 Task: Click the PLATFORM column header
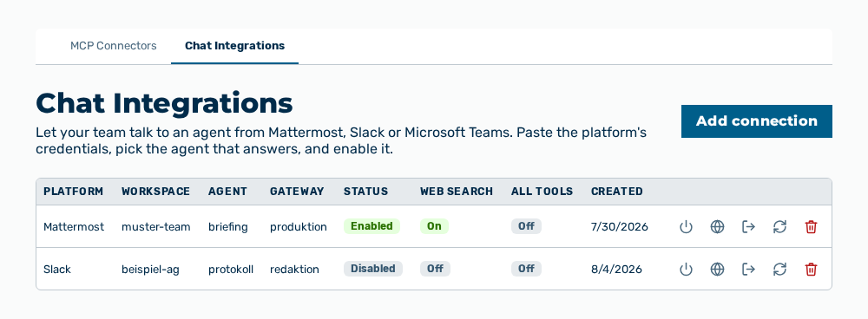[x=73, y=192]
